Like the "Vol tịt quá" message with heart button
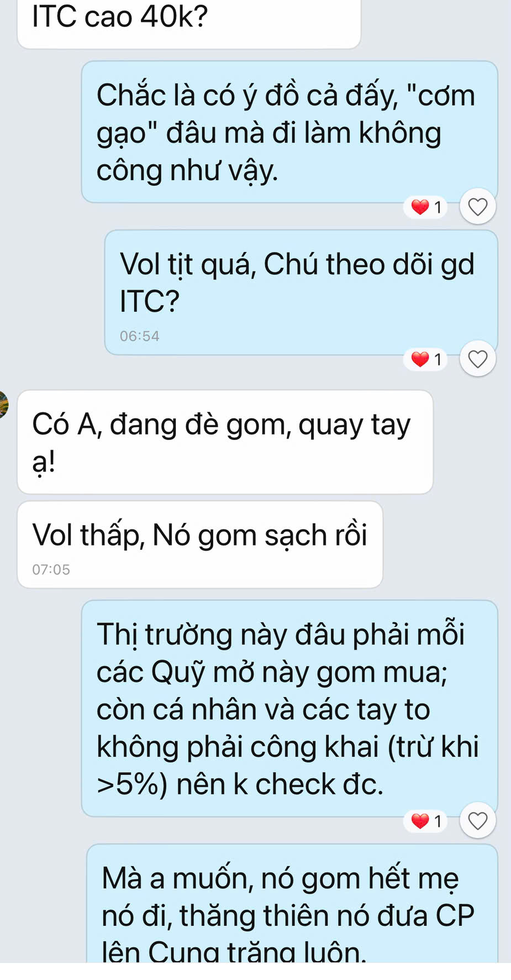This screenshot has height=980, width=511. (x=477, y=359)
